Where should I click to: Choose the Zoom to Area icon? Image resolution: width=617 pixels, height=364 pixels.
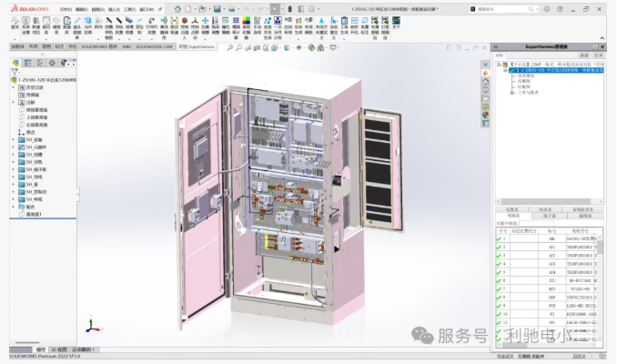[238, 47]
